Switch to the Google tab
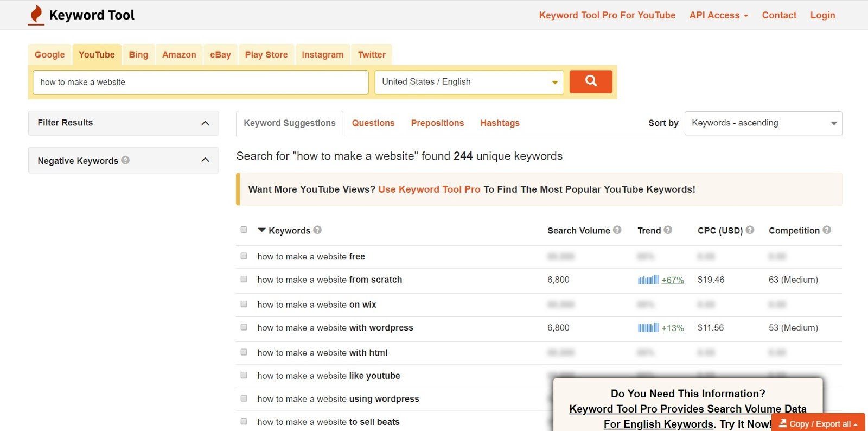Screen dimensions: 868x431 point(49,54)
